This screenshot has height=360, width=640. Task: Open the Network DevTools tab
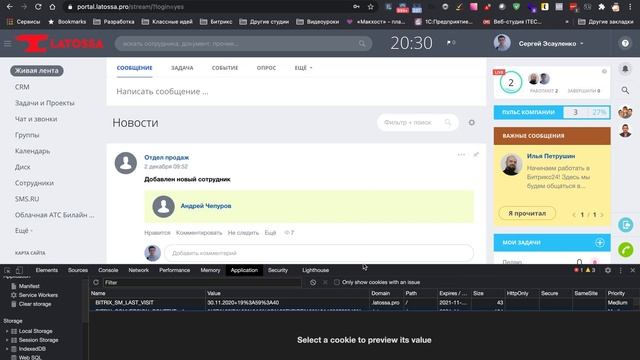pyautogui.click(x=138, y=270)
